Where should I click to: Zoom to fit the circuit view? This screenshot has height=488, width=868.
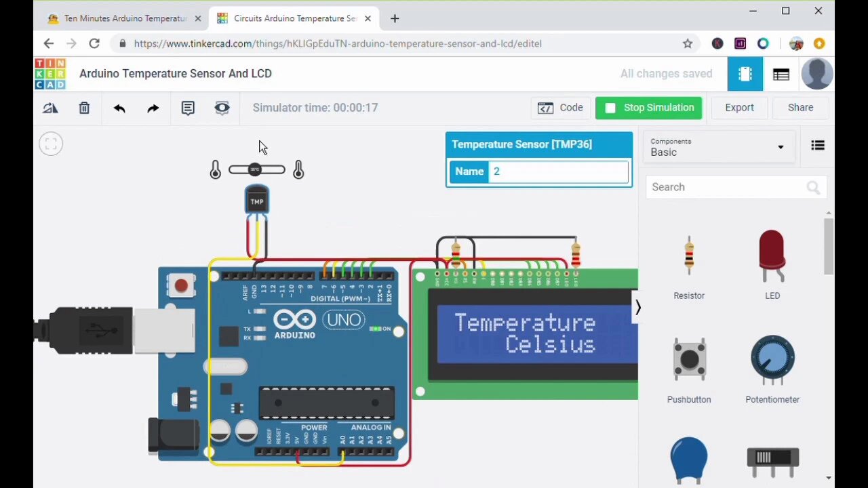point(51,144)
